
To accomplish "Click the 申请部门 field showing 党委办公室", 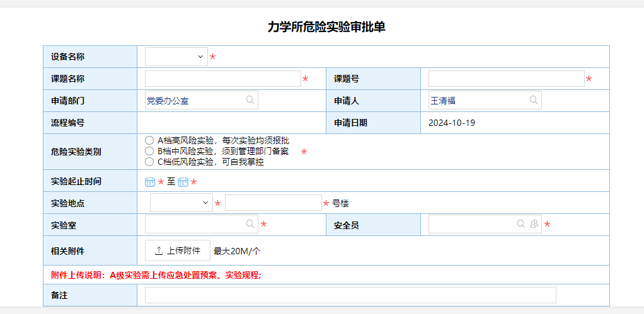I will [194, 100].
